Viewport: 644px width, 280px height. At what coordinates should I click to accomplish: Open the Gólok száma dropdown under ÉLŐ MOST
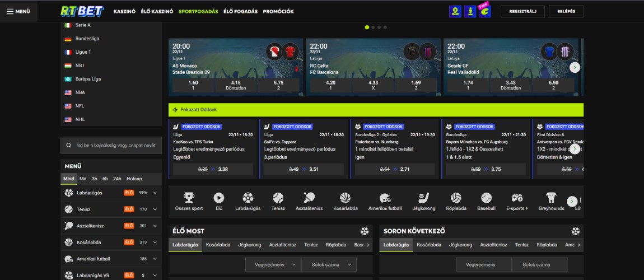coord(329,265)
